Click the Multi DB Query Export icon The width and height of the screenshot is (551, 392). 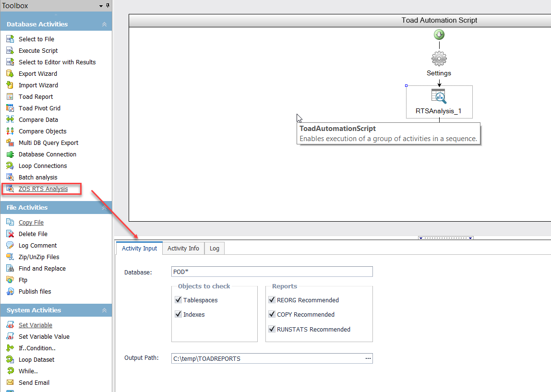10,143
